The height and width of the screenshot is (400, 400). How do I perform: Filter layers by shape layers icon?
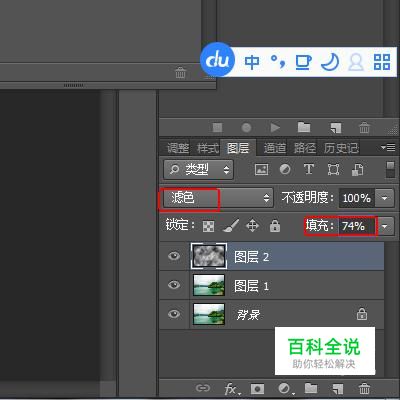(x=333, y=170)
